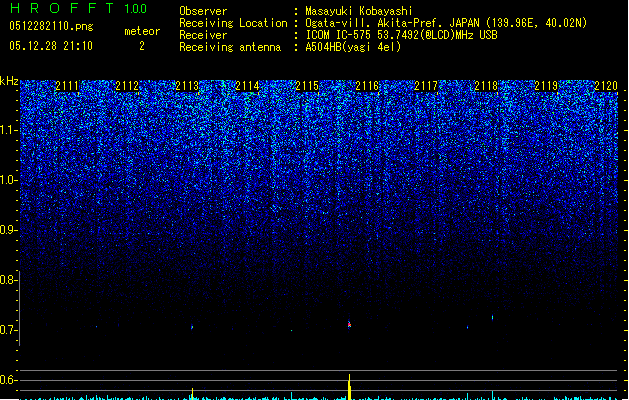This screenshot has height=400, width=629.
Task: Click the small yellow signal peak near 2113
Action: (193, 394)
